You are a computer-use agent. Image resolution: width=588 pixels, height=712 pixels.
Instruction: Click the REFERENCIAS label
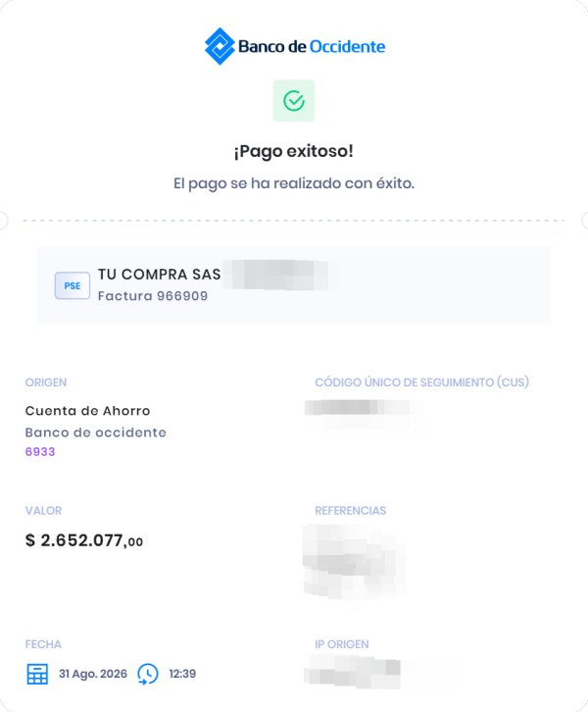350,510
